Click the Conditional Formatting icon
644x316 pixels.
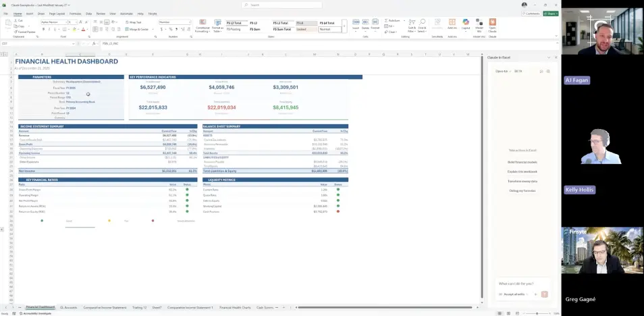[203, 26]
